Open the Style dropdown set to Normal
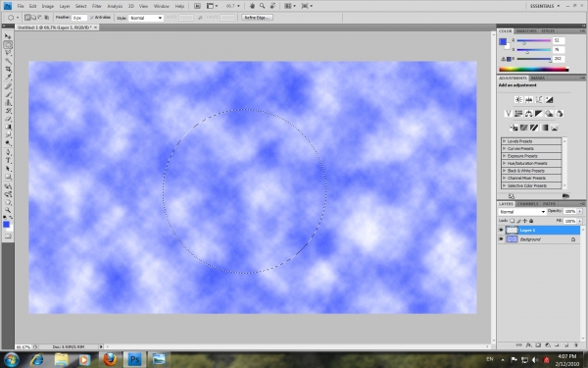The width and height of the screenshot is (588, 368). click(145, 18)
